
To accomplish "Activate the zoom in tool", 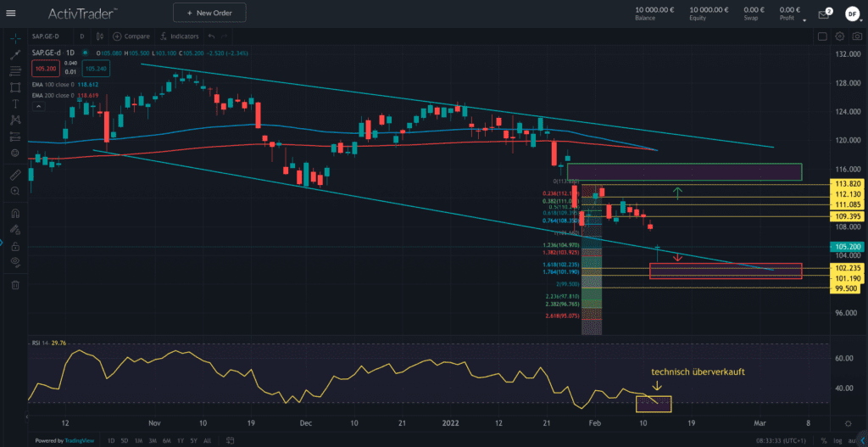I will [14, 192].
